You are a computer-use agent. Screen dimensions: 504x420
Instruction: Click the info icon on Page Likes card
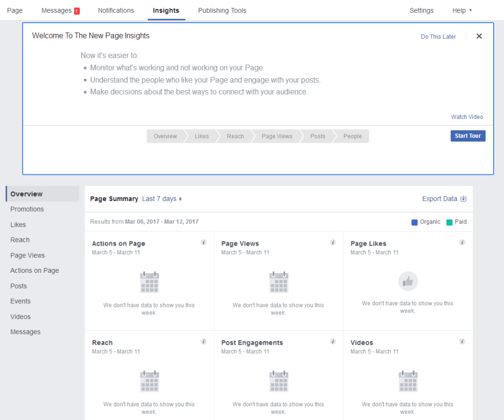(462, 242)
